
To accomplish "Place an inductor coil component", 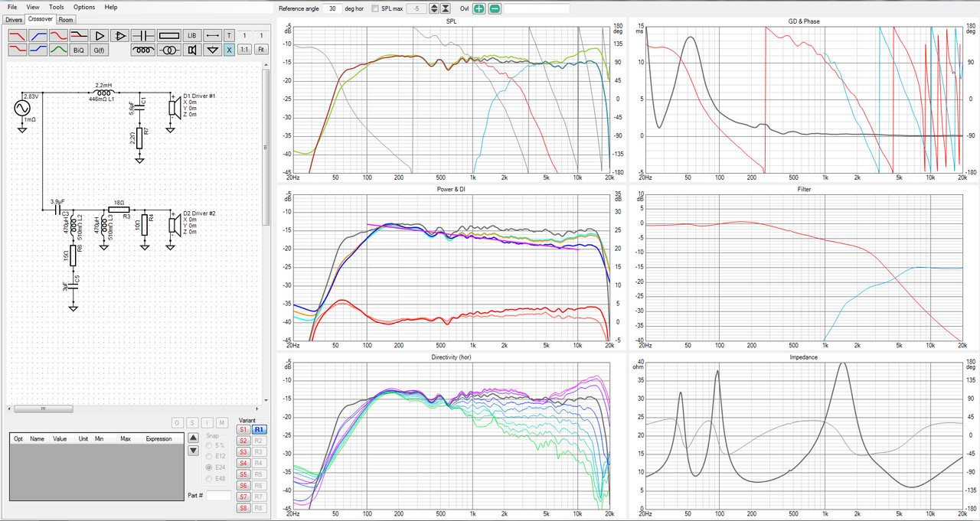I will tap(143, 50).
